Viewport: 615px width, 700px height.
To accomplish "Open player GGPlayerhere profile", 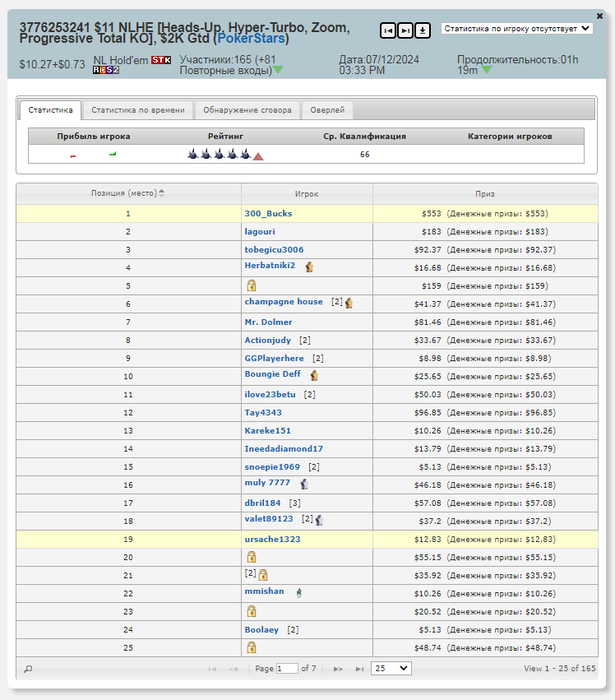I will coord(274,358).
